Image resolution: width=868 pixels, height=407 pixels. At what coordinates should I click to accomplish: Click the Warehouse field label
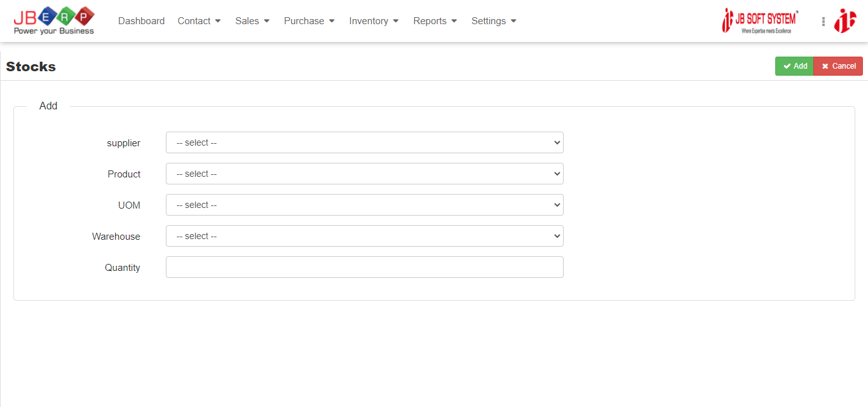pyautogui.click(x=116, y=237)
